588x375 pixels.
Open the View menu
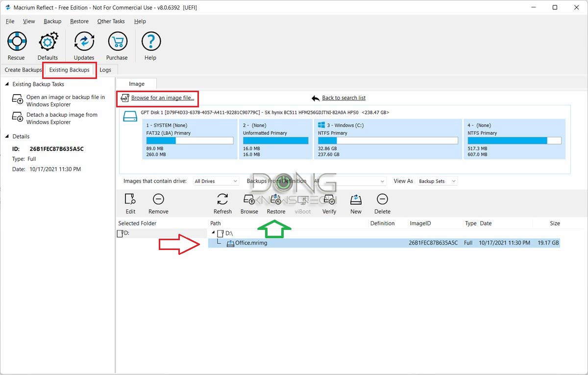(x=29, y=21)
